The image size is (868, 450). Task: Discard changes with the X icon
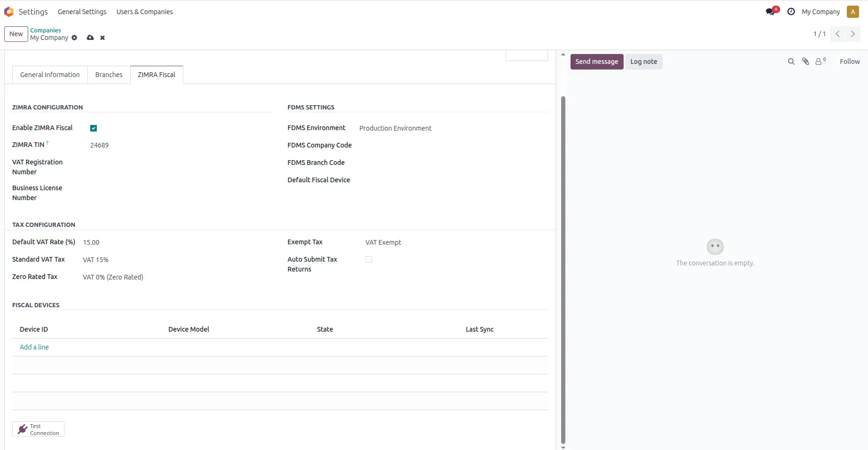(x=102, y=38)
